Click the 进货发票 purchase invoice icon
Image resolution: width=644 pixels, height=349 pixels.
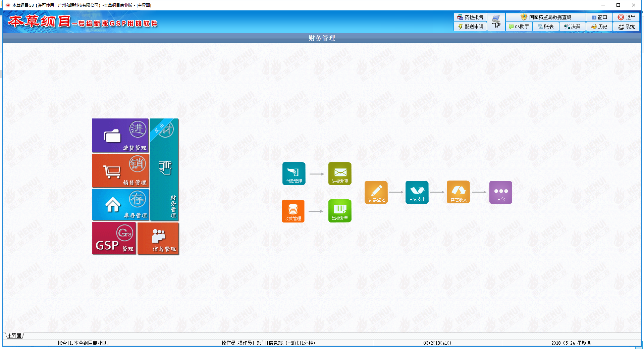(340, 173)
